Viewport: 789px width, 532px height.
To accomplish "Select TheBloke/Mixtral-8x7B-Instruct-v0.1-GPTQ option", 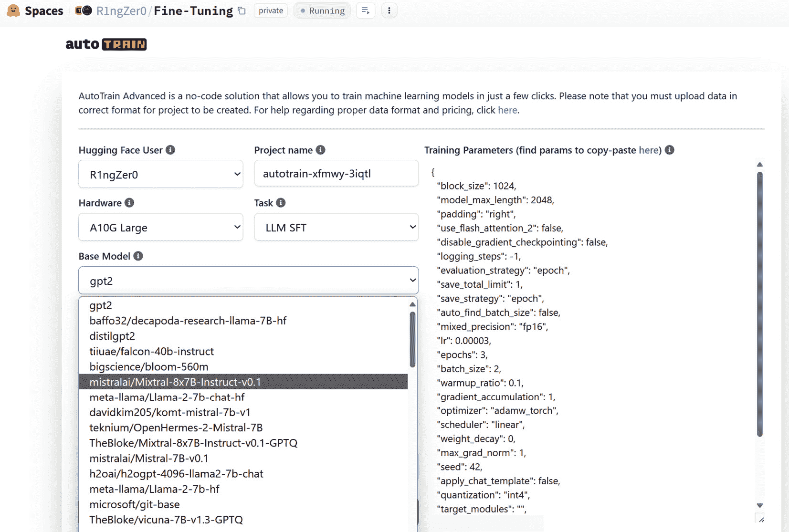I will 243,443.
